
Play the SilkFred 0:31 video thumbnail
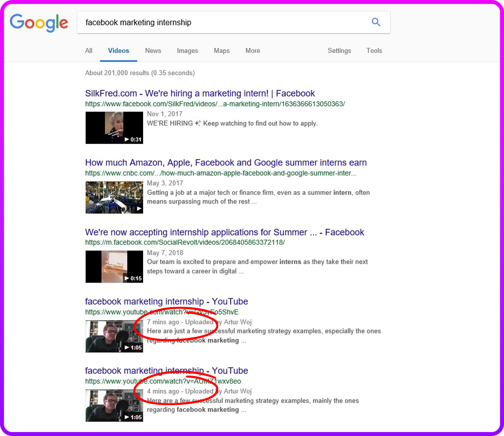114,128
